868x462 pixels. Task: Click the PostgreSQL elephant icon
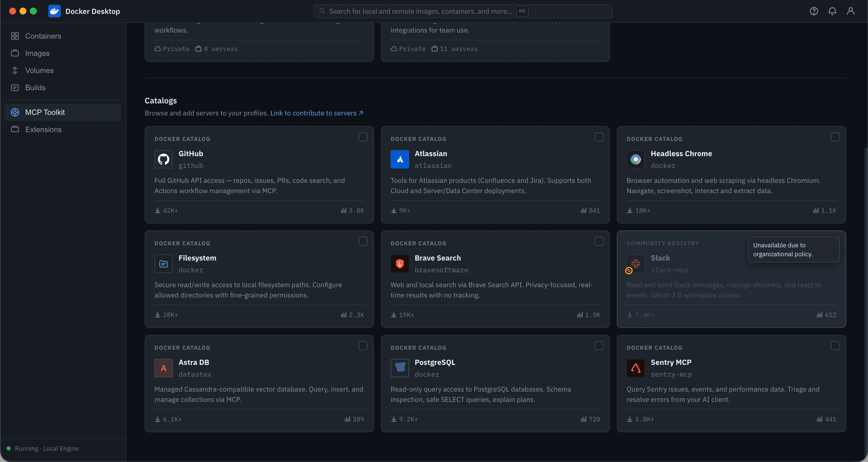tap(400, 368)
